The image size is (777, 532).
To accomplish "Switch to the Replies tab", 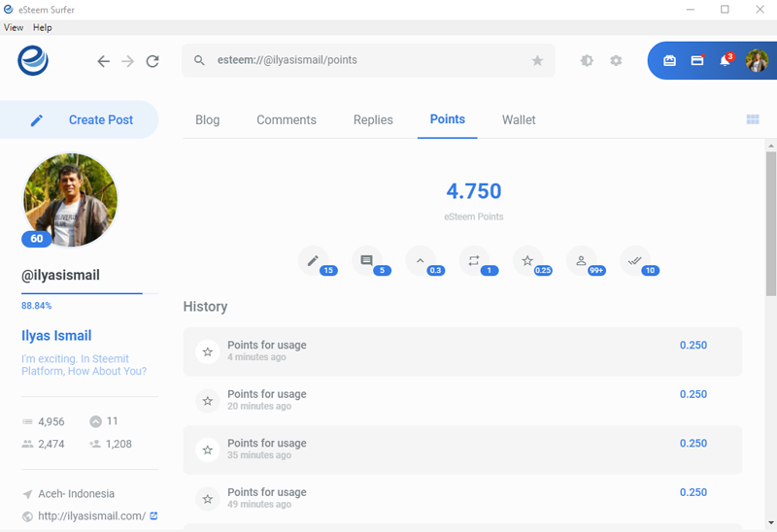I will point(373,119).
